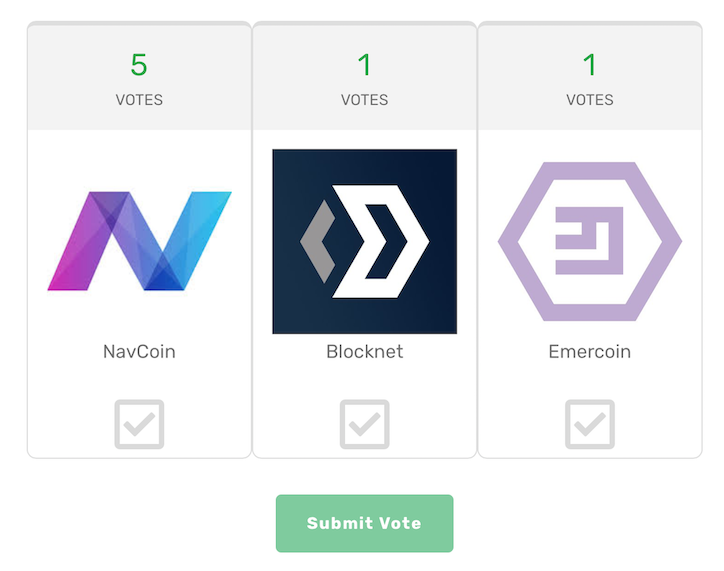This screenshot has height=571, width=724.
Task: Click Blocknet's vote count number
Action: tap(364, 65)
